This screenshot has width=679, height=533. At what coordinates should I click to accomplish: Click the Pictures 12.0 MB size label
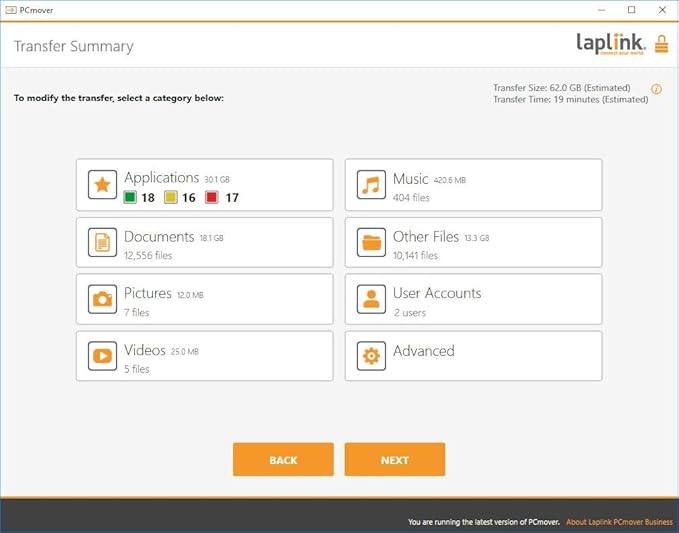tap(190, 295)
